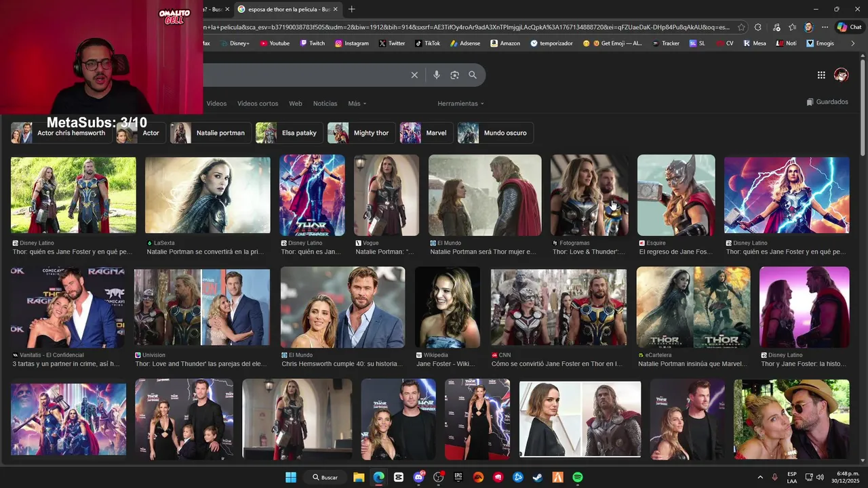Open the Google account avatar

click(x=842, y=75)
